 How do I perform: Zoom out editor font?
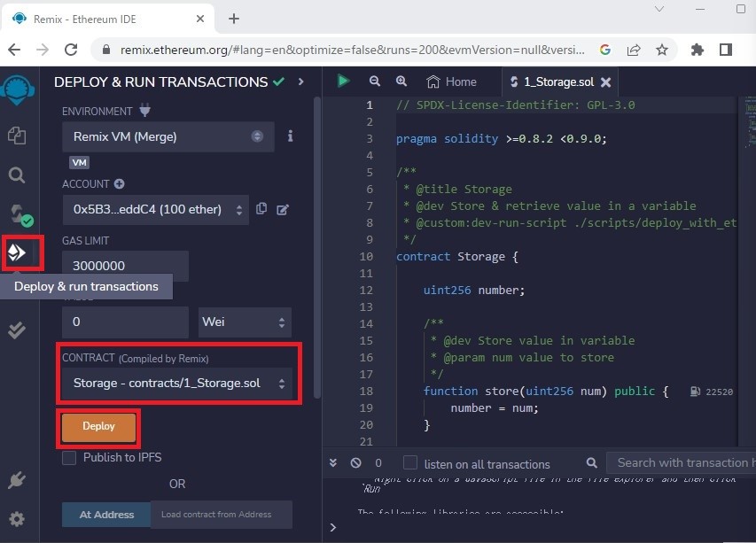click(x=375, y=81)
